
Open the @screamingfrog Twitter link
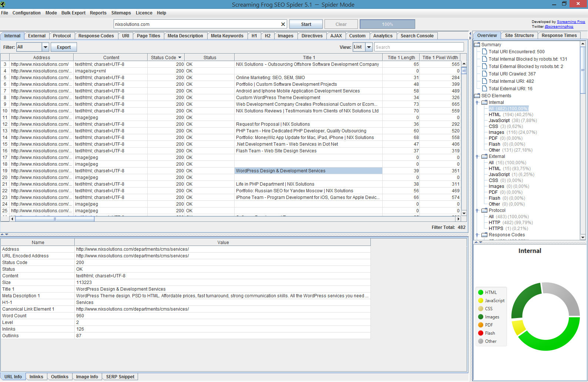tap(559, 27)
